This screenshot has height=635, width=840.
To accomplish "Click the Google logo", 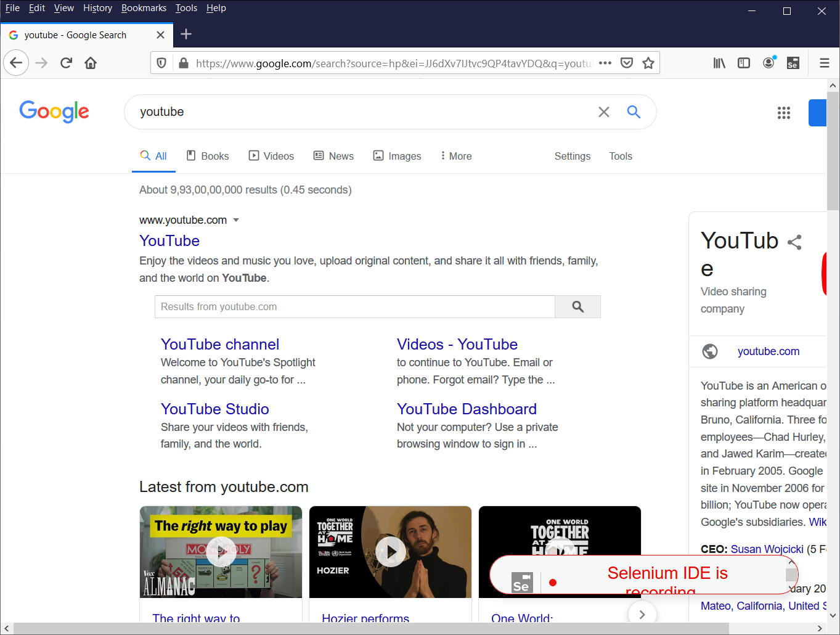I will pos(54,112).
